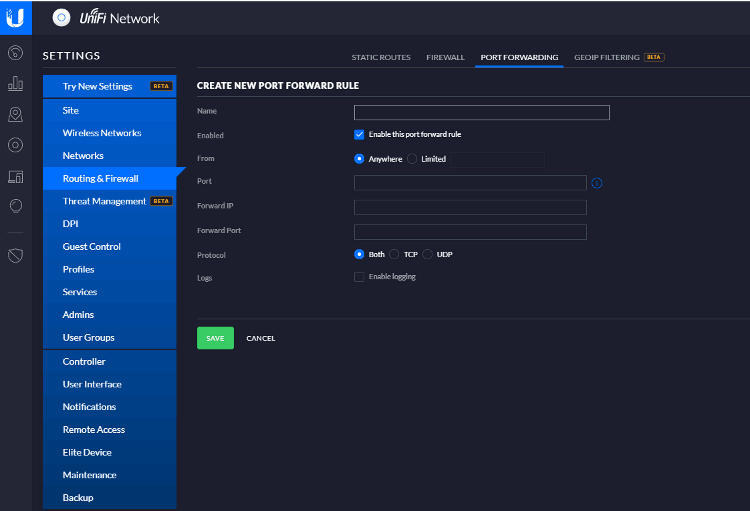The height and width of the screenshot is (511, 750).
Task: Toggle Enable this port forward rule checkbox
Action: pos(359,134)
